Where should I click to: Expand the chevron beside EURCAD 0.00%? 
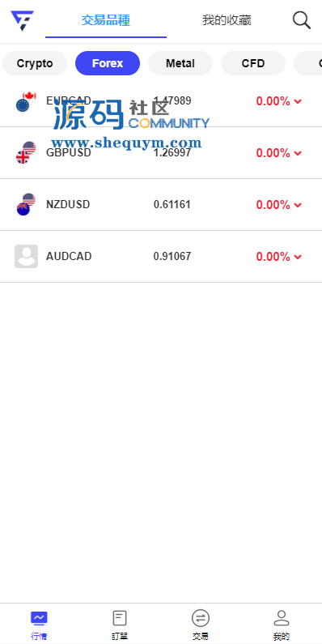(298, 101)
